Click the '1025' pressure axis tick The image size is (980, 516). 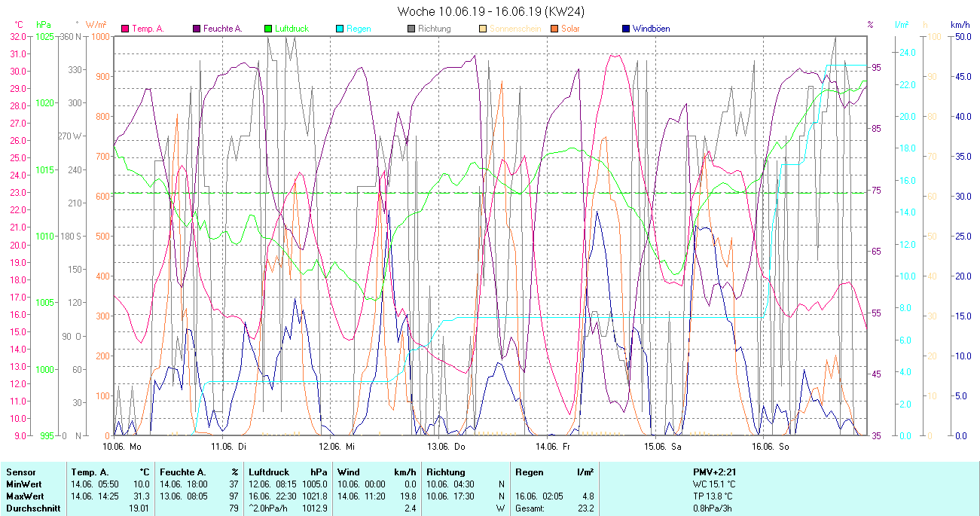coord(44,36)
